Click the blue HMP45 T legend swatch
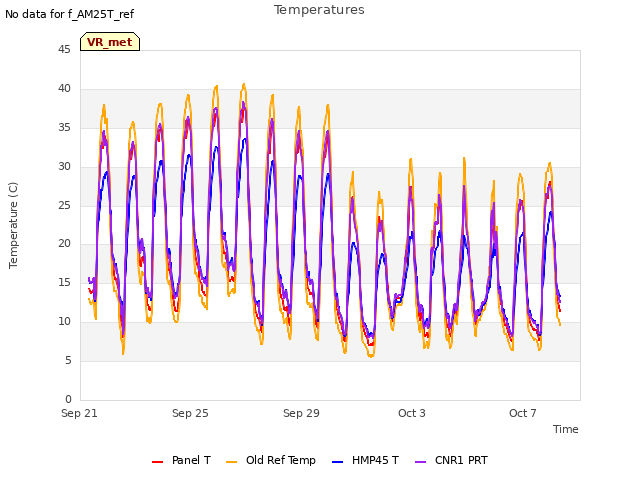Viewport: 640px width, 480px height. (x=338, y=462)
